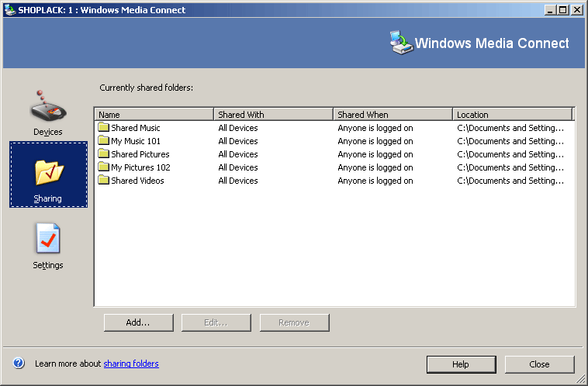Minimize the Windows Media Connect window
Image resolution: width=588 pixels, height=386 pixels.
550,10
